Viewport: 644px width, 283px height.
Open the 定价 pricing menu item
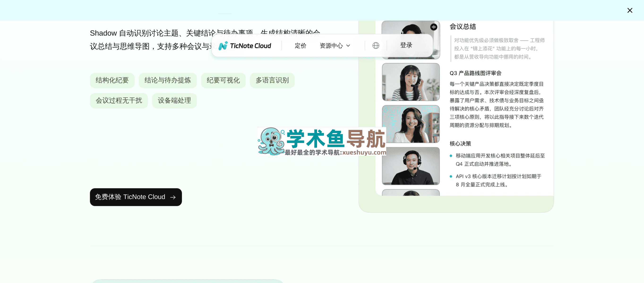[x=300, y=46]
